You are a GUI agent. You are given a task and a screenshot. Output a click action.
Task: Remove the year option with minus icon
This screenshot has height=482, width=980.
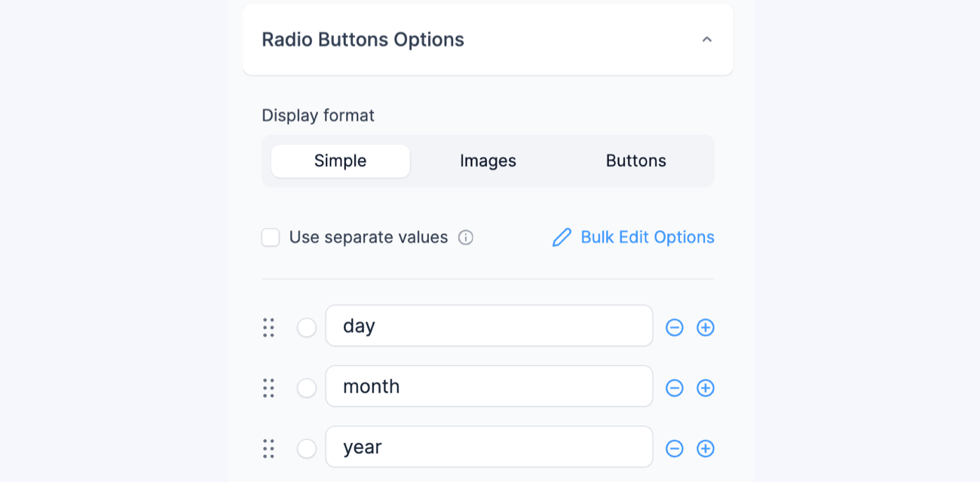(x=675, y=449)
